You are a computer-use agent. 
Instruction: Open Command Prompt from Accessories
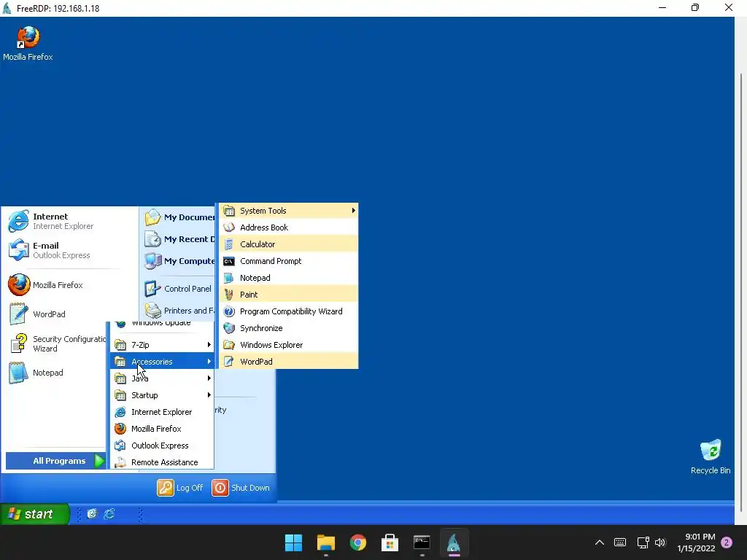(289, 261)
